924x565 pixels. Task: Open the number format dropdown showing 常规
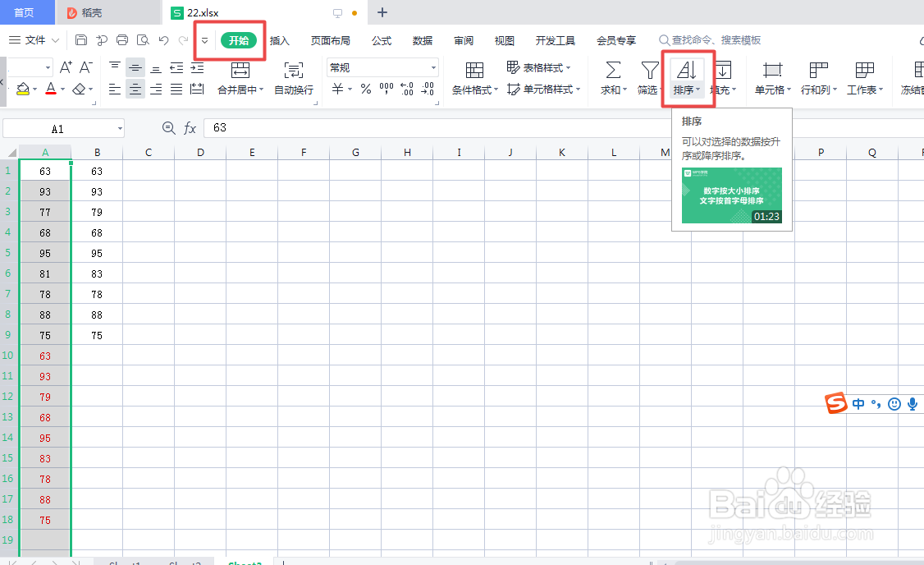[x=382, y=67]
